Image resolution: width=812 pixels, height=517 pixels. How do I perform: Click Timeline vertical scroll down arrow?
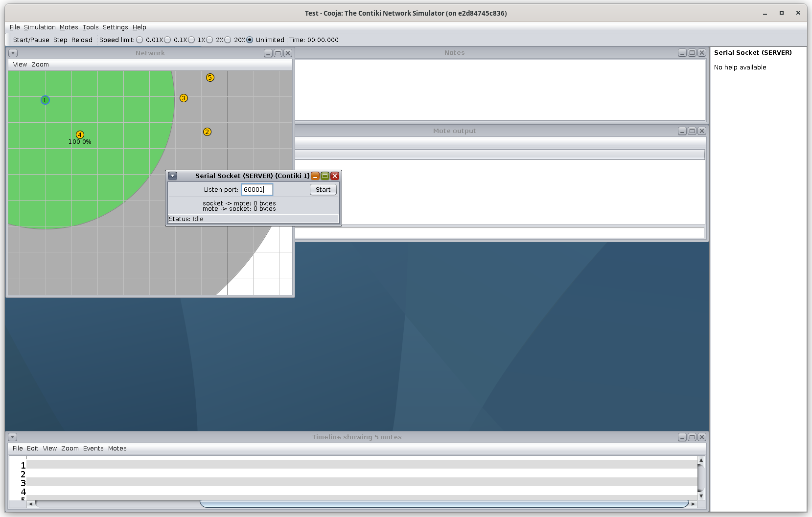[701, 496]
